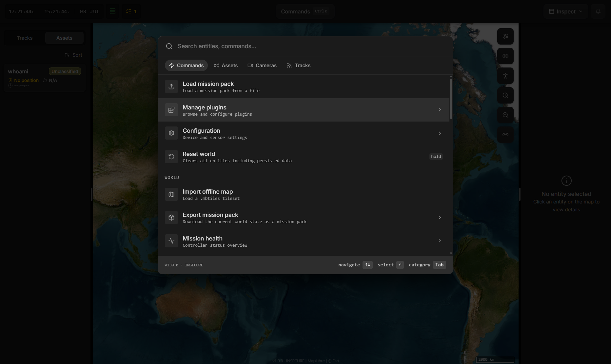Click the satellite icon map tool button
The image size is (611, 364).
click(505, 36)
